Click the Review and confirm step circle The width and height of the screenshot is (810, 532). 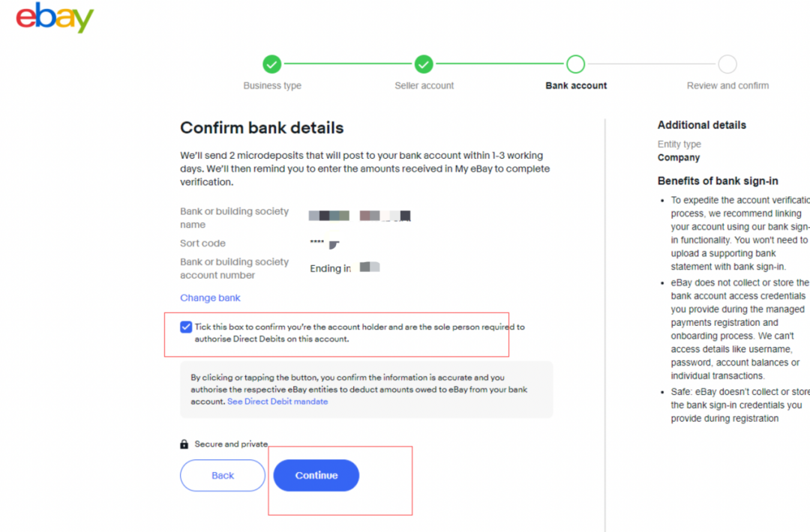[x=727, y=64]
